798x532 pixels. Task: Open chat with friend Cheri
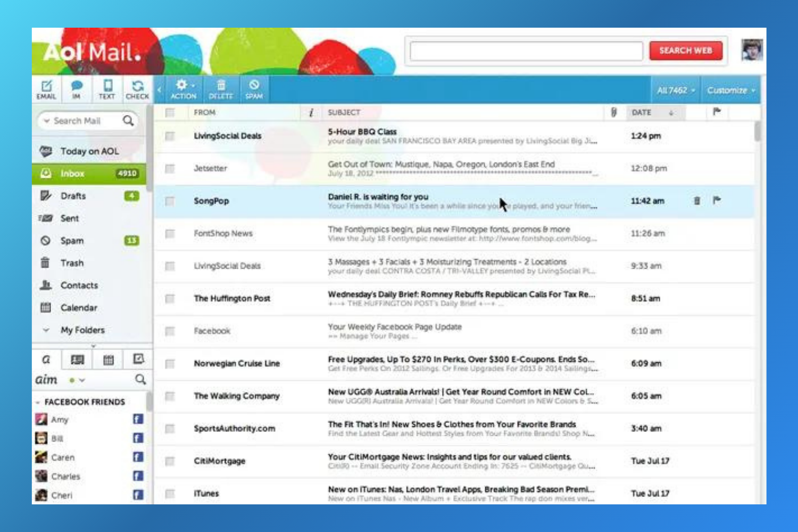(x=62, y=495)
